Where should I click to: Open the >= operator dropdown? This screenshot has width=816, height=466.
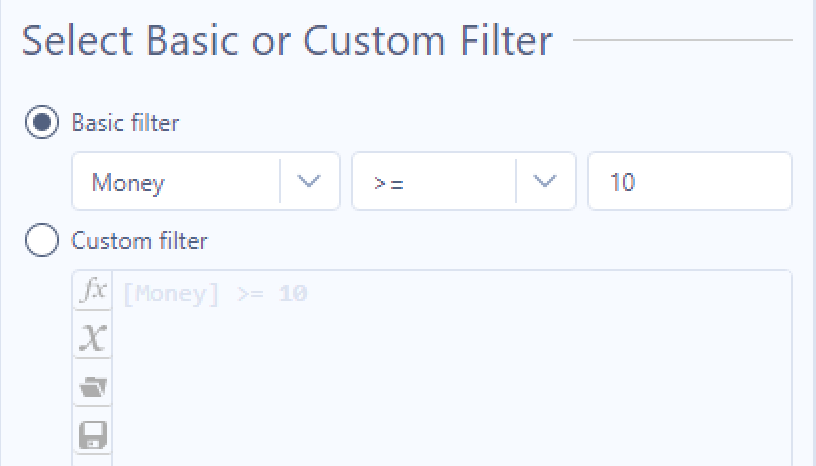(464, 181)
